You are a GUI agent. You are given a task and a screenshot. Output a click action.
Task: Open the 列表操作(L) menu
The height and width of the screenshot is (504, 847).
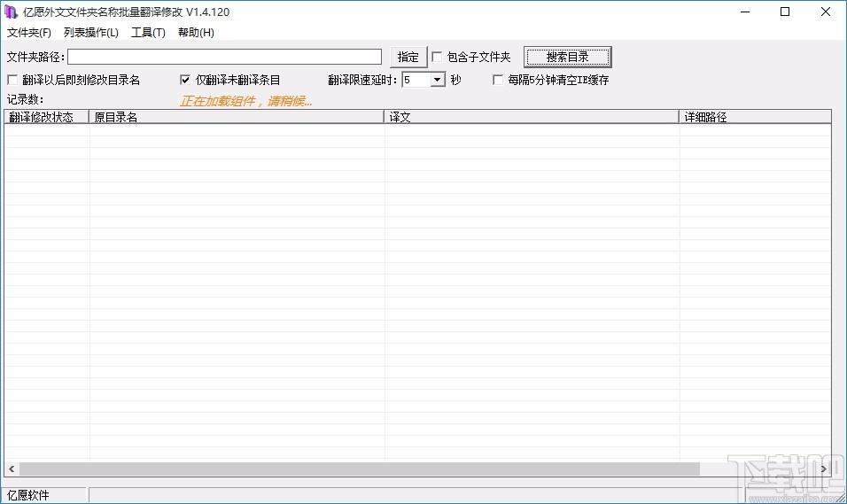point(90,33)
